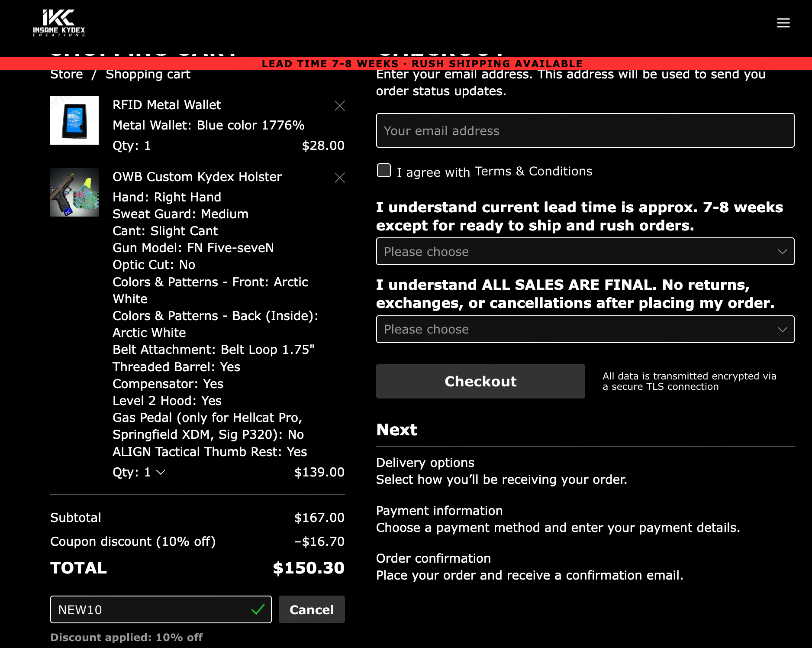Screen dimensions: 812x648
Task: Open the RFID Metal Wallet thumbnail
Action: tap(74, 120)
